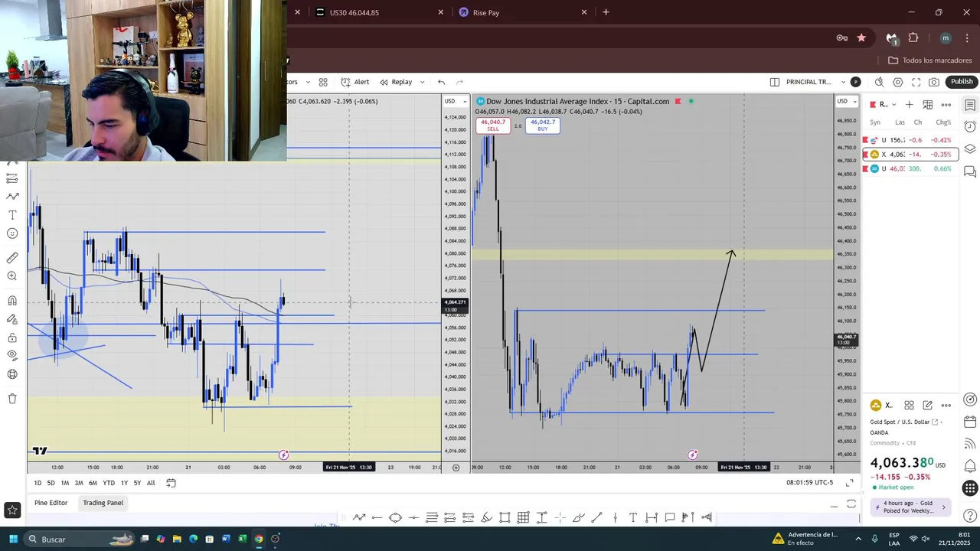Open the go to date calendar icon

(x=171, y=483)
